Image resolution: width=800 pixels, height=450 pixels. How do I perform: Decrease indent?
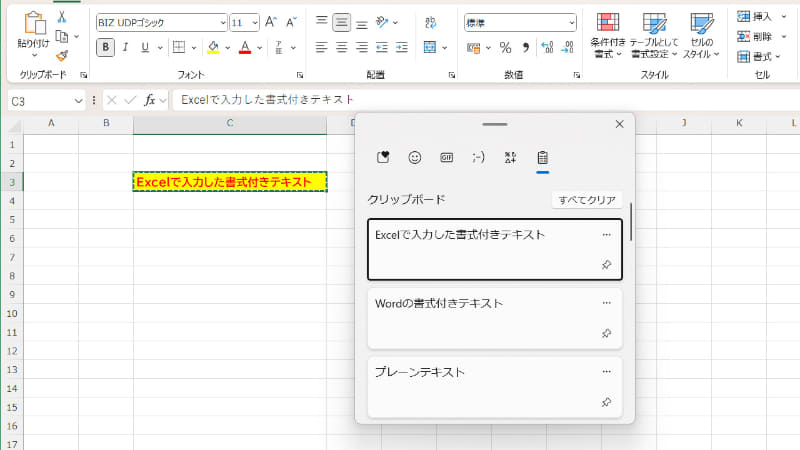coord(382,47)
